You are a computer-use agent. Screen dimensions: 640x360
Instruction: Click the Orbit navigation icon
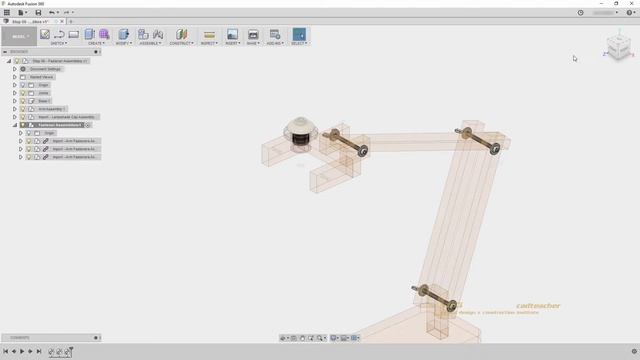[x=283, y=338]
